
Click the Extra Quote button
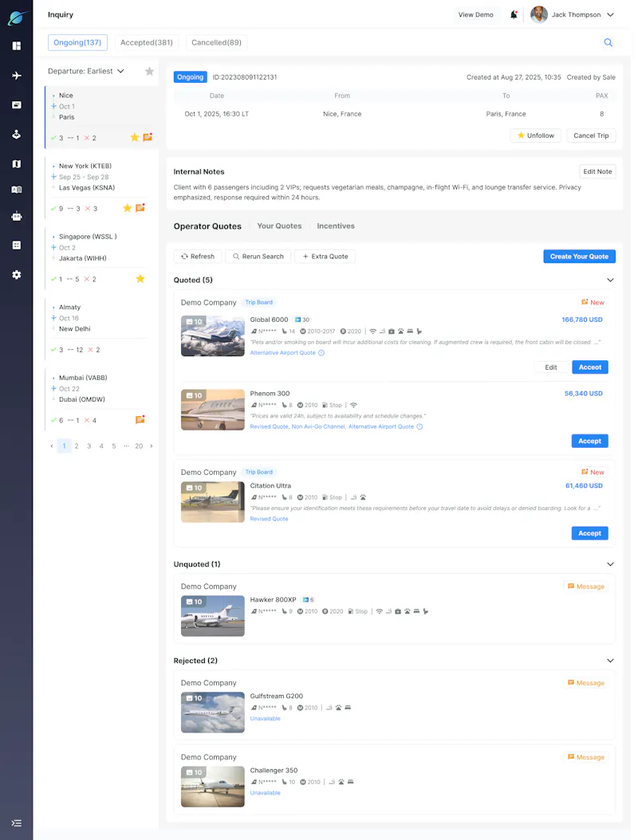click(x=325, y=257)
